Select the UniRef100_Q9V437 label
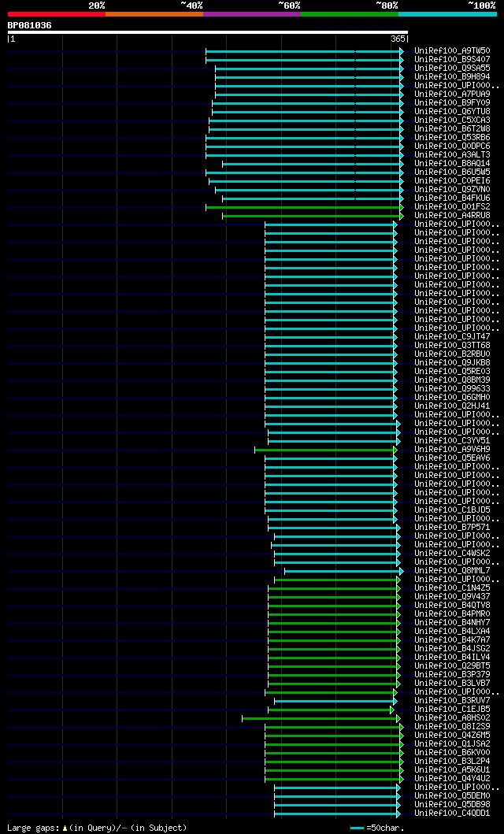The image size is (504, 834). coord(453,597)
